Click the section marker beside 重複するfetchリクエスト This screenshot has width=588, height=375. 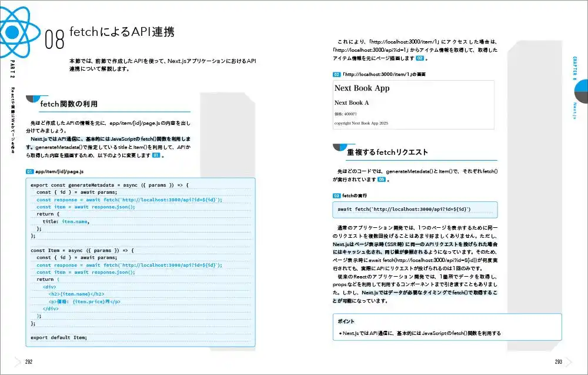(x=343, y=147)
